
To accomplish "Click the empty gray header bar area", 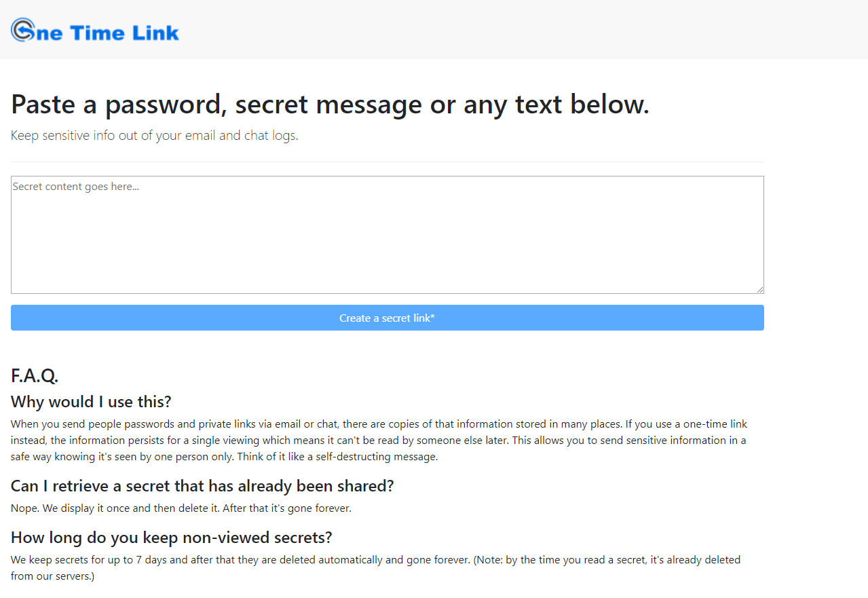I will click(523, 29).
